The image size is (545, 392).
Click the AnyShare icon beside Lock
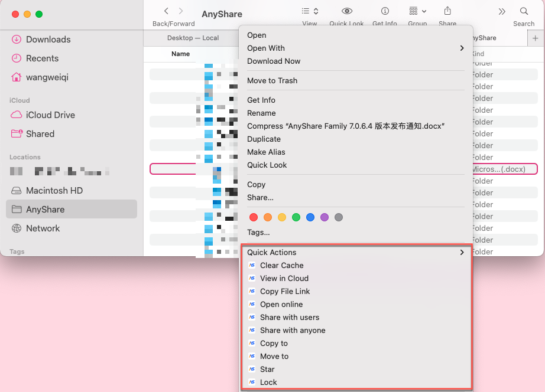click(x=252, y=383)
